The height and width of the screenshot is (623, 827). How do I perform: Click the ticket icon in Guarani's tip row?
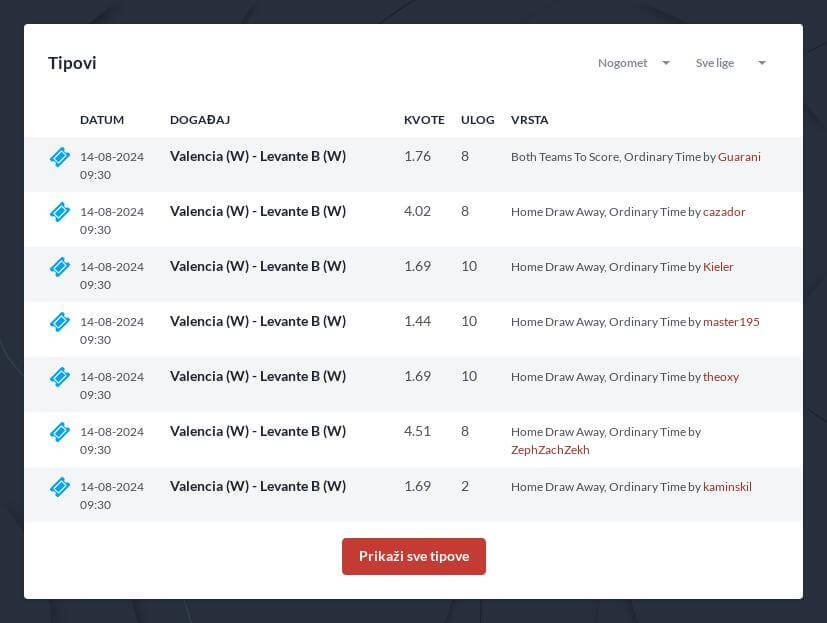[x=60, y=157]
